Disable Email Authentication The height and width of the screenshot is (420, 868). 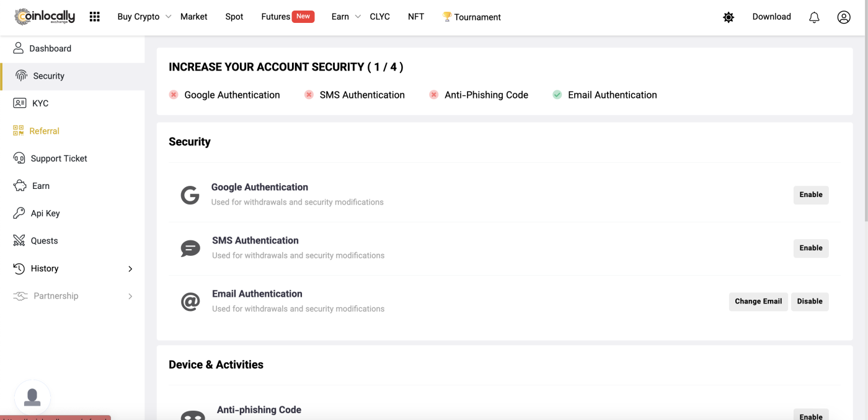coord(809,302)
